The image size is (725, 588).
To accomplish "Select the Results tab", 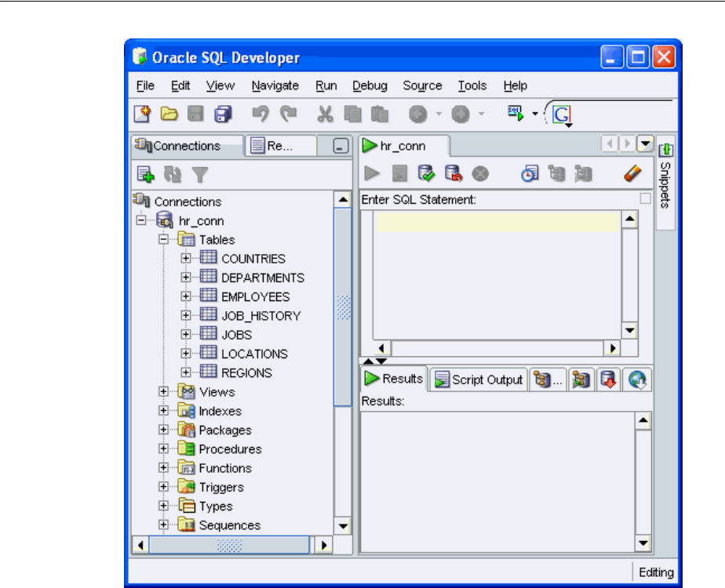I will click(394, 379).
